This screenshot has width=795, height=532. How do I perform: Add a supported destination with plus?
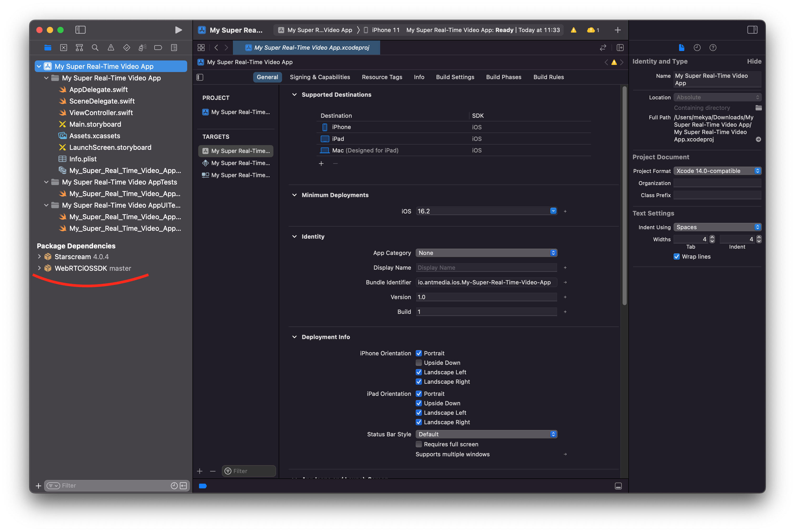coord(321,163)
